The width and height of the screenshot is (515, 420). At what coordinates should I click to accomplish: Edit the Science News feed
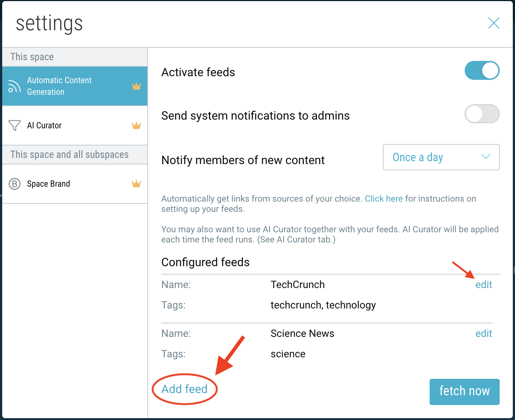point(484,334)
